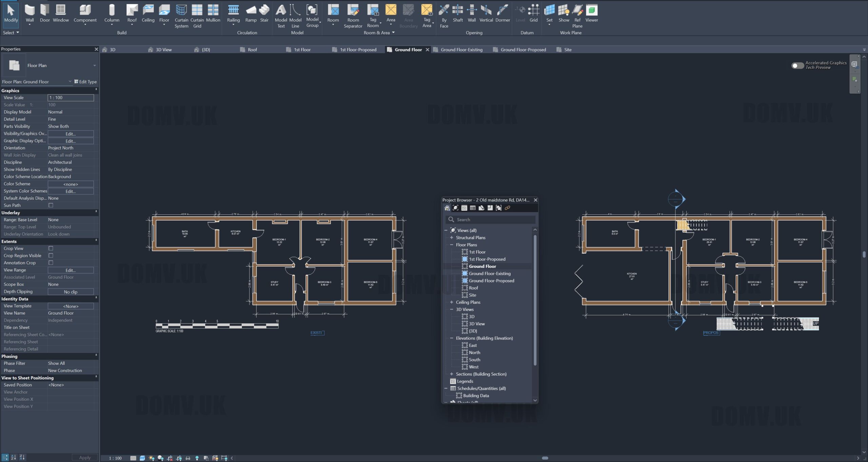This screenshot has width=868, height=462.
Task: Collapse the 3D Views tree node
Action: pos(452,309)
